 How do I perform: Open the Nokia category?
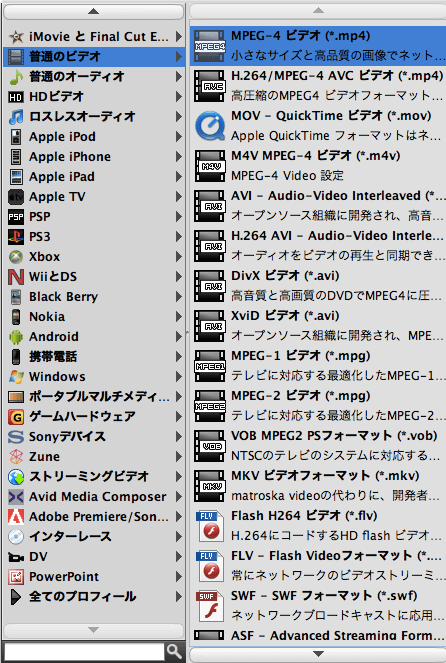[x=94, y=317]
